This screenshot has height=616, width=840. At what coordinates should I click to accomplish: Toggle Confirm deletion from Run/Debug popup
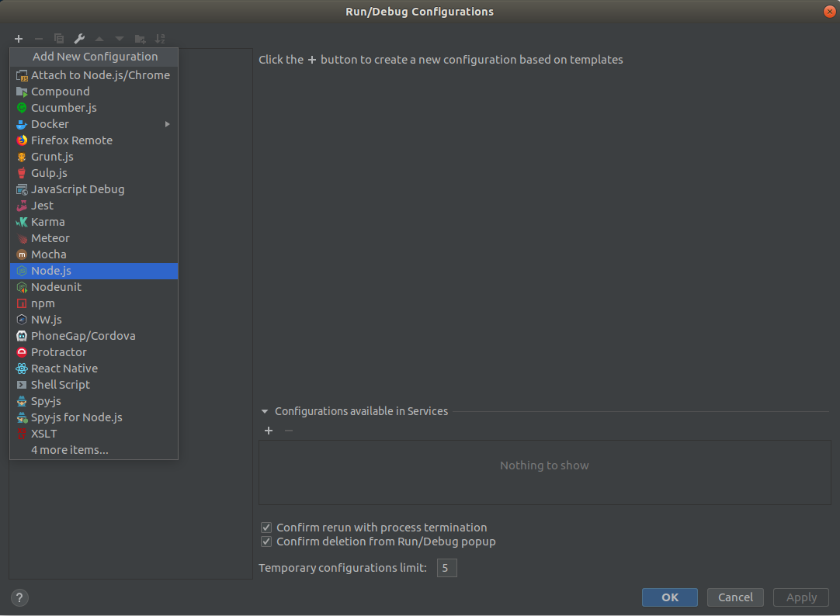click(x=266, y=542)
